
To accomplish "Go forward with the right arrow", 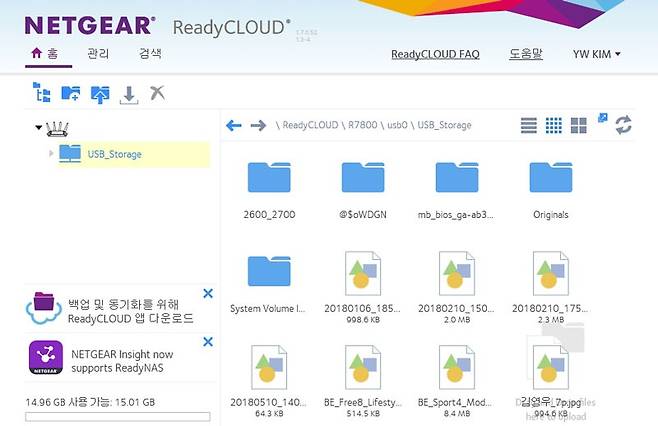I will [x=258, y=125].
